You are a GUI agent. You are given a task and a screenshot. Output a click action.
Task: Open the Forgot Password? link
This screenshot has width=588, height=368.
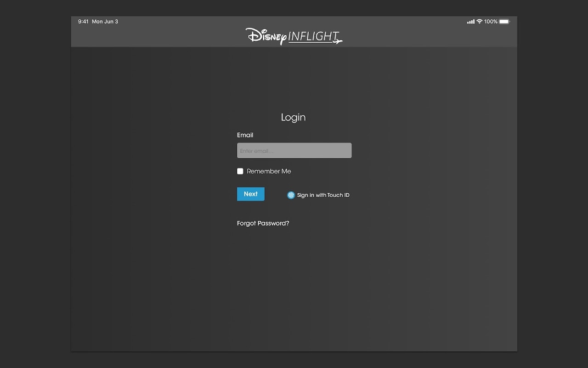tap(263, 223)
